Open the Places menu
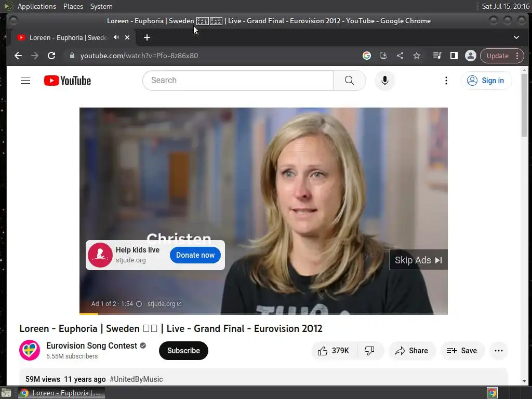Viewport: 532px width, 399px height. coord(73,6)
